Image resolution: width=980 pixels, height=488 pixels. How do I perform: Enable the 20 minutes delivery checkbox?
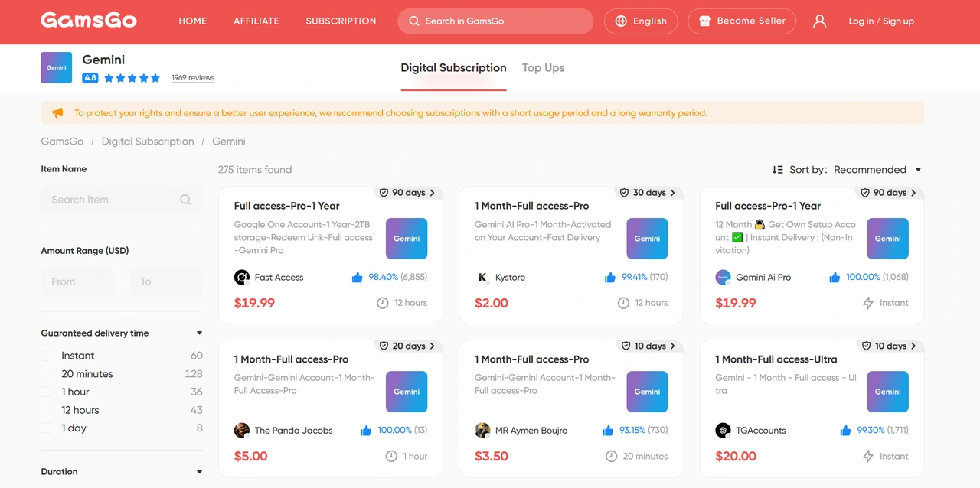coord(45,373)
